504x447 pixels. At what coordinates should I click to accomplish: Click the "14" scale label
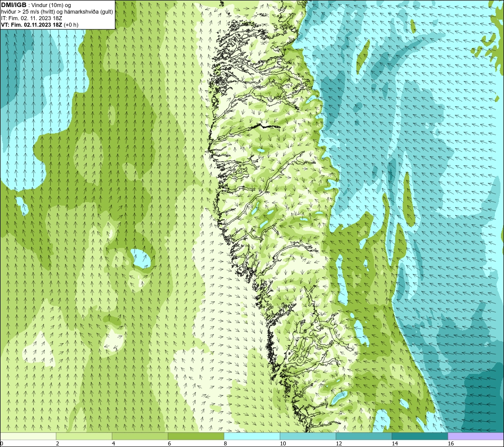click(395, 443)
